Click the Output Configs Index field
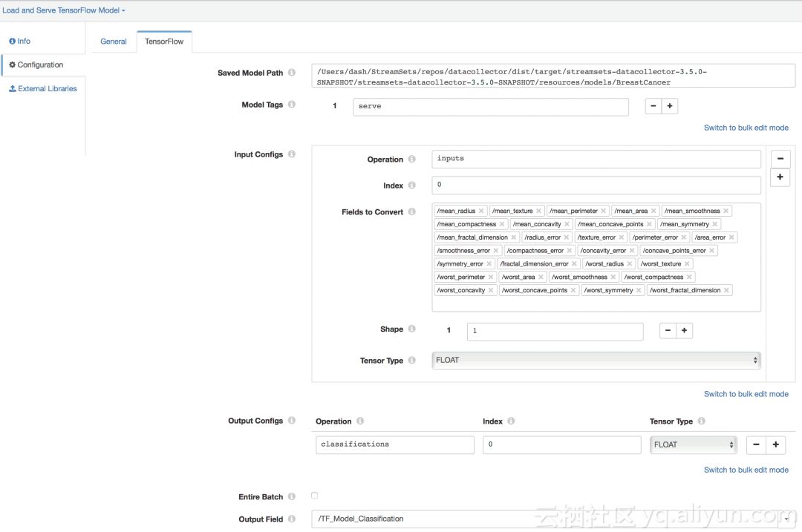 tap(561, 444)
